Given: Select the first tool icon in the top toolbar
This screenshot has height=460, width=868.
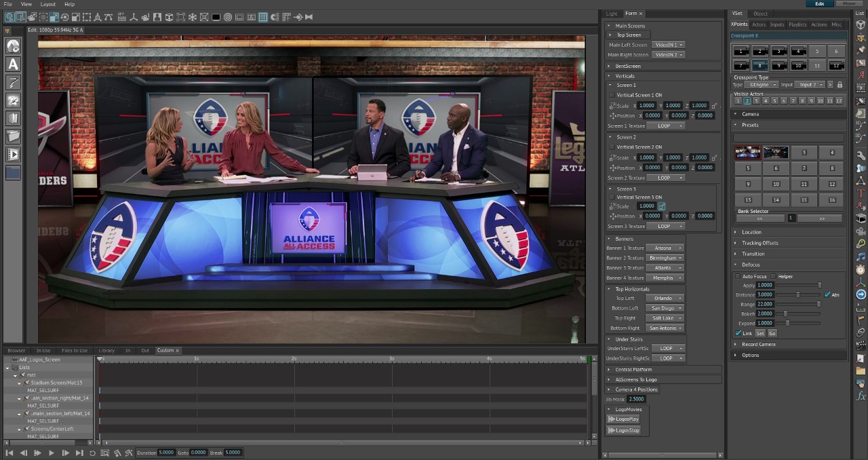Looking at the screenshot, I should [9, 17].
